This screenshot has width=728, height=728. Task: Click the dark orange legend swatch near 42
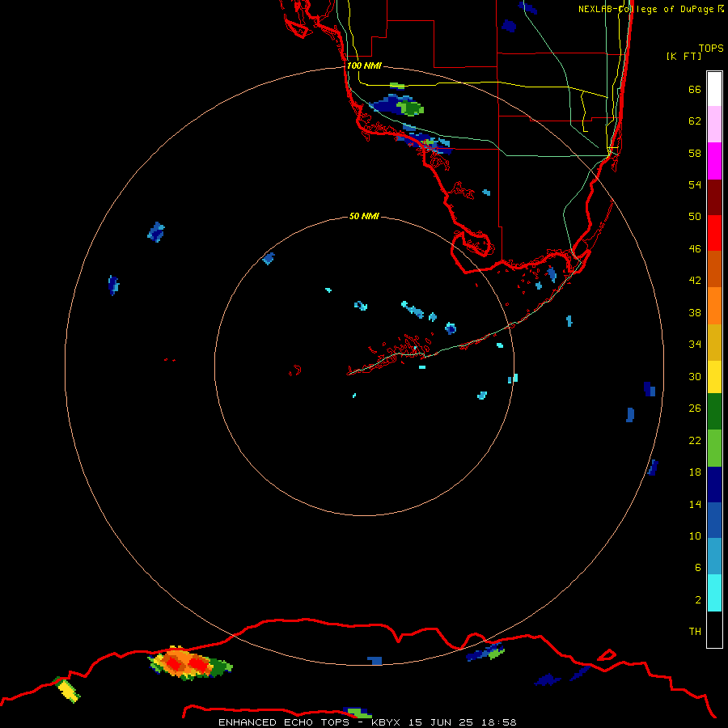coord(714,269)
